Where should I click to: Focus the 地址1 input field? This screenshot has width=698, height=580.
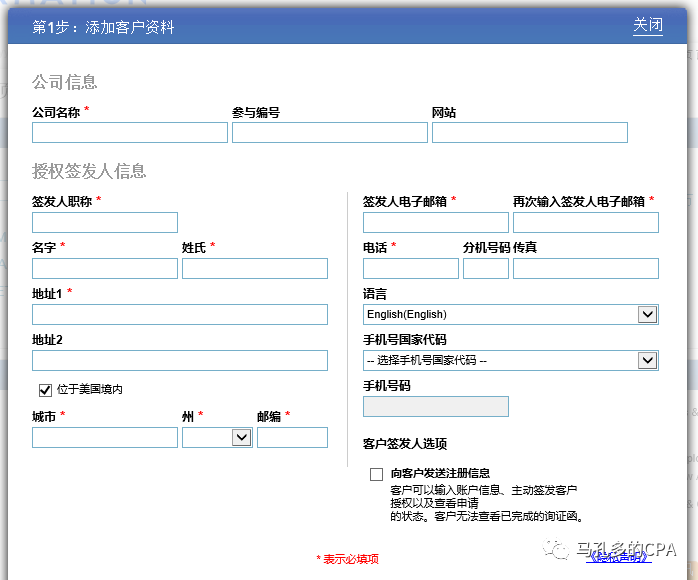[x=180, y=314]
